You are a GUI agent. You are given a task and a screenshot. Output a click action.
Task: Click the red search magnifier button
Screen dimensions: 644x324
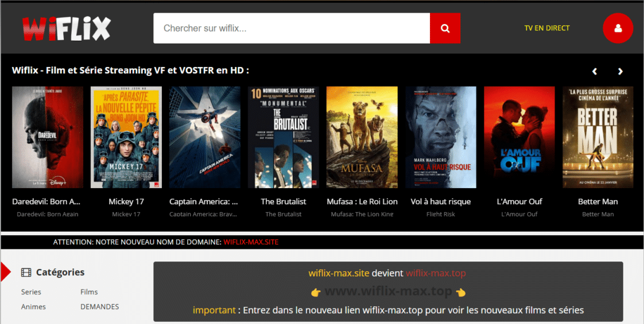[x=445, y=28]
